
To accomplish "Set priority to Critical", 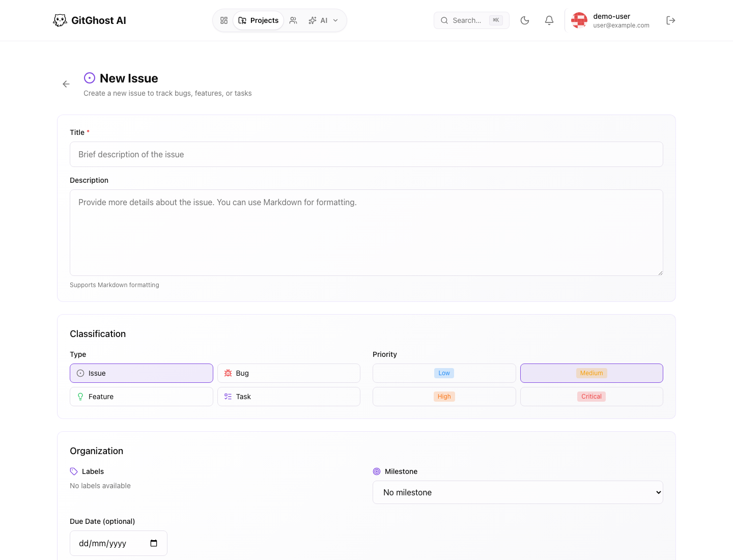I will click(591, 397).
